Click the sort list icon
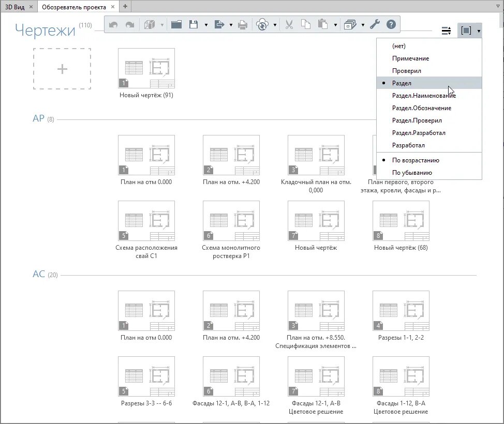The image size is (504, 424). pos(446,31)
